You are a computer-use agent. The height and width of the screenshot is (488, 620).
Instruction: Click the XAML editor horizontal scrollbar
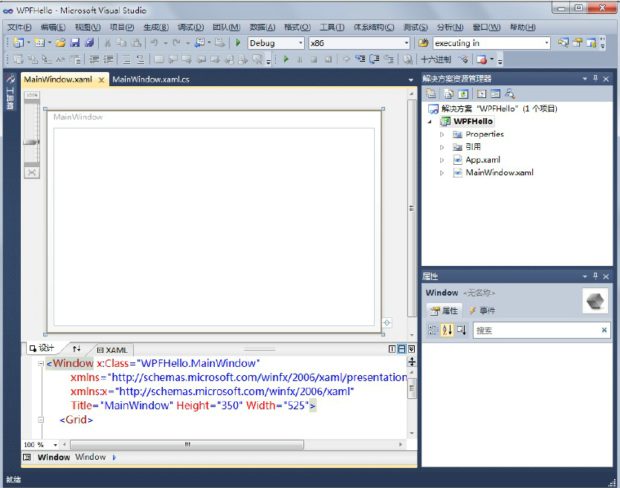[187, 444]
